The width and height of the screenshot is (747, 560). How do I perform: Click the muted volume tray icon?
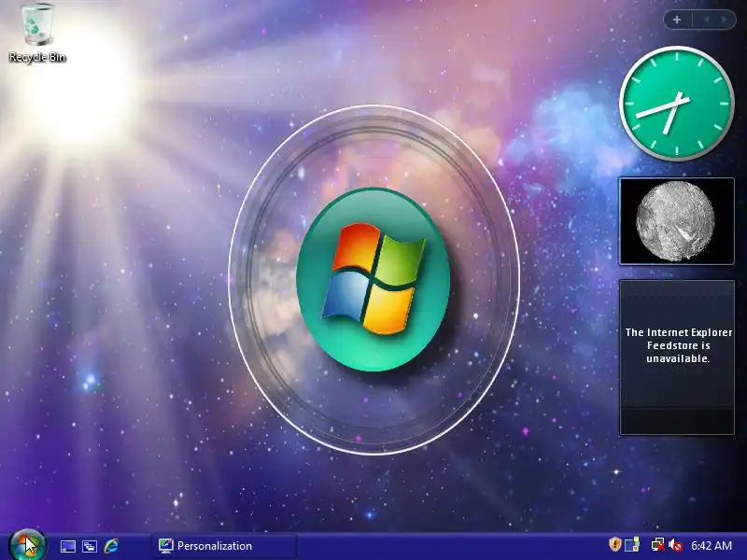(675, 545)
